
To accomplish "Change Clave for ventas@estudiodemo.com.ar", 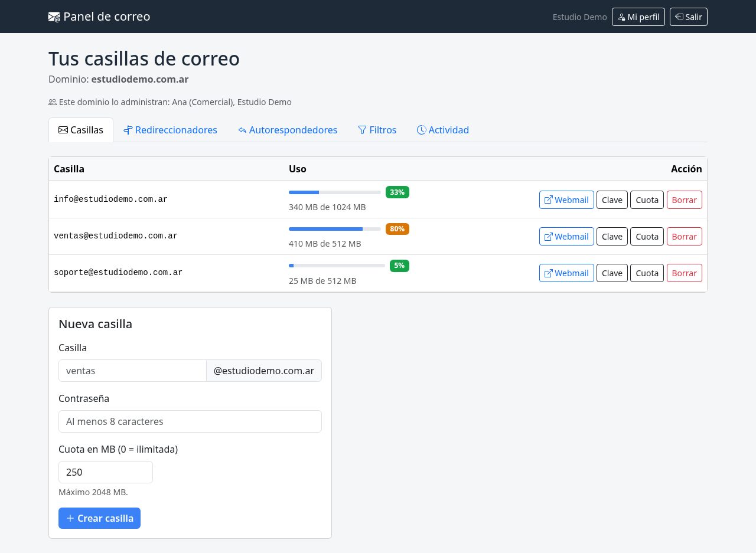I will (612, 237).
